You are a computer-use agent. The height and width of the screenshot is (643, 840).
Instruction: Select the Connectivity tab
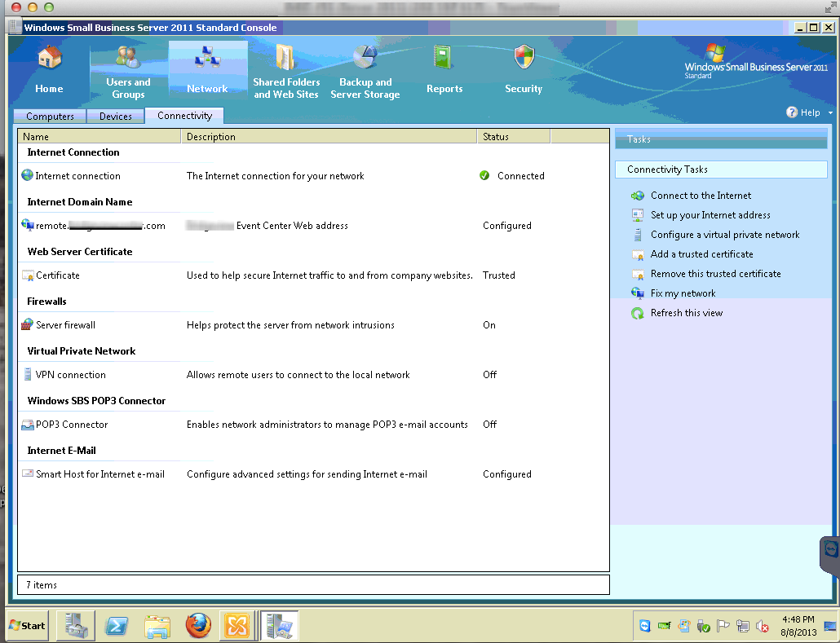point(185,116)
